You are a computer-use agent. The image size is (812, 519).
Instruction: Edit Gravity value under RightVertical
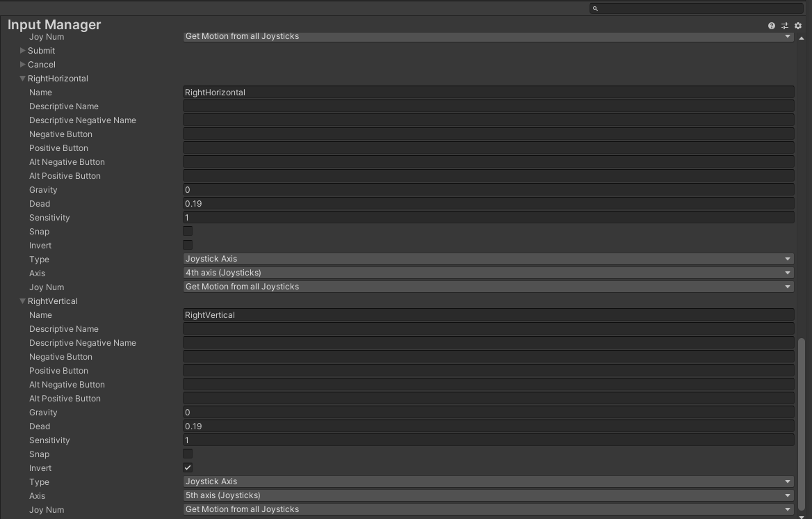coord(488,412)
